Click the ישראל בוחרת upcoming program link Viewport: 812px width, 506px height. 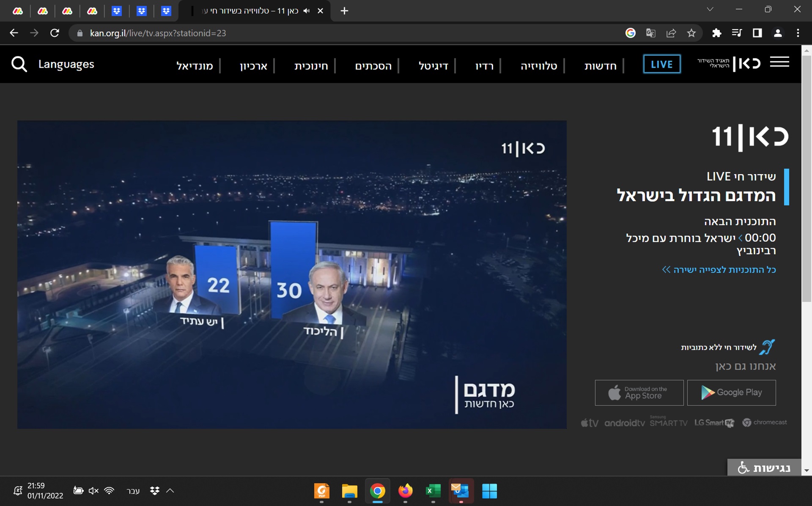(701, 244)
